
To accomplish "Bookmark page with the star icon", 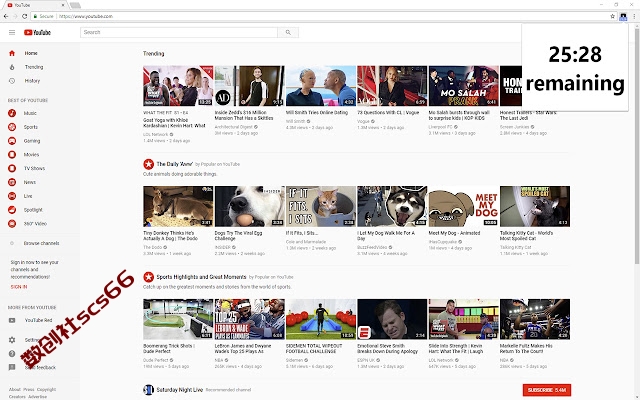I will pyautogui.click(x=612, y=16).
